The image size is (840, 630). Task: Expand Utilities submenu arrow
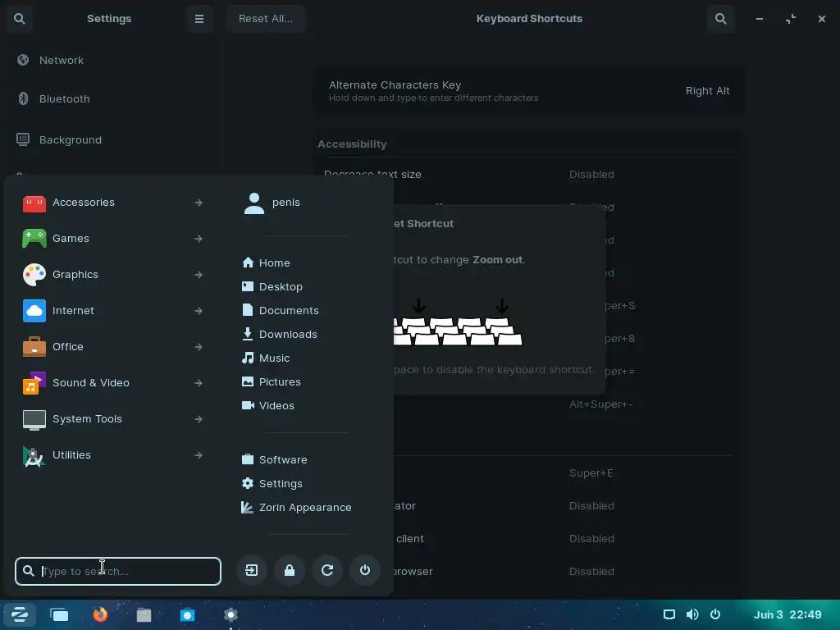[x=199, y=454]
